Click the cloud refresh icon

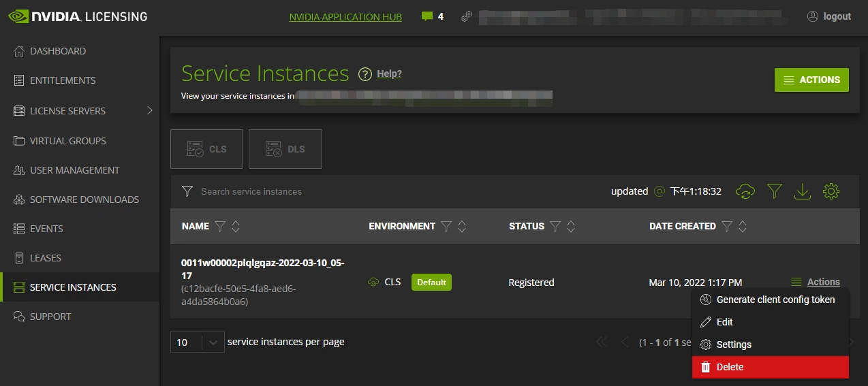tap(745, 191)
